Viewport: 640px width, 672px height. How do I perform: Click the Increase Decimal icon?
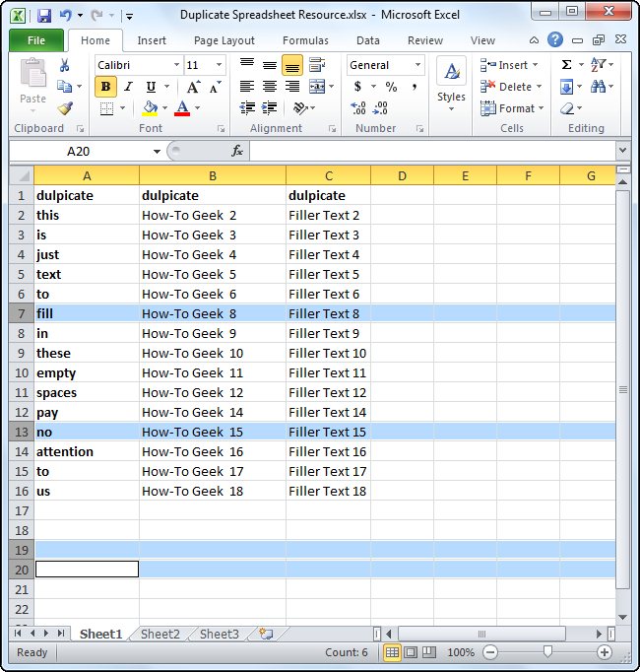point(357,107)
